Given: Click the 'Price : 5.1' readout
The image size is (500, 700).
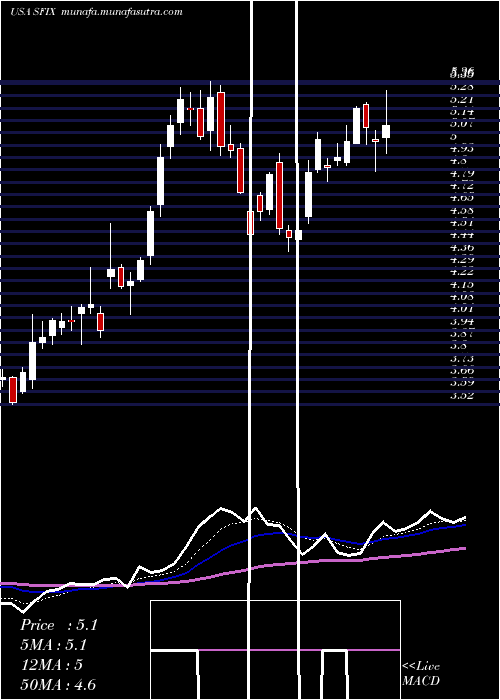Looking at the screenshot, I should (58, 625).
